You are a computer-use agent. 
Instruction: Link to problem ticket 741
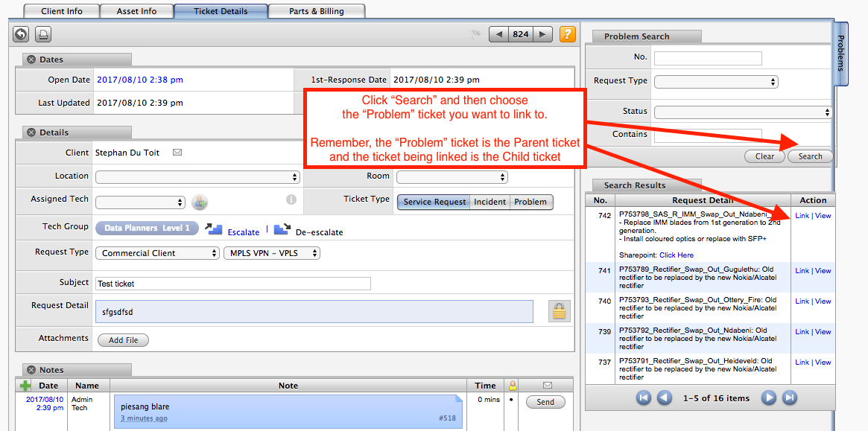(802, 271)
